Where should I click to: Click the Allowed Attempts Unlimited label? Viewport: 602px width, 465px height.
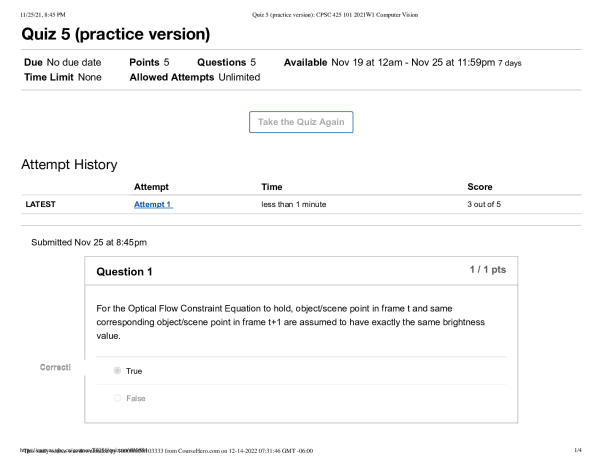195,77
